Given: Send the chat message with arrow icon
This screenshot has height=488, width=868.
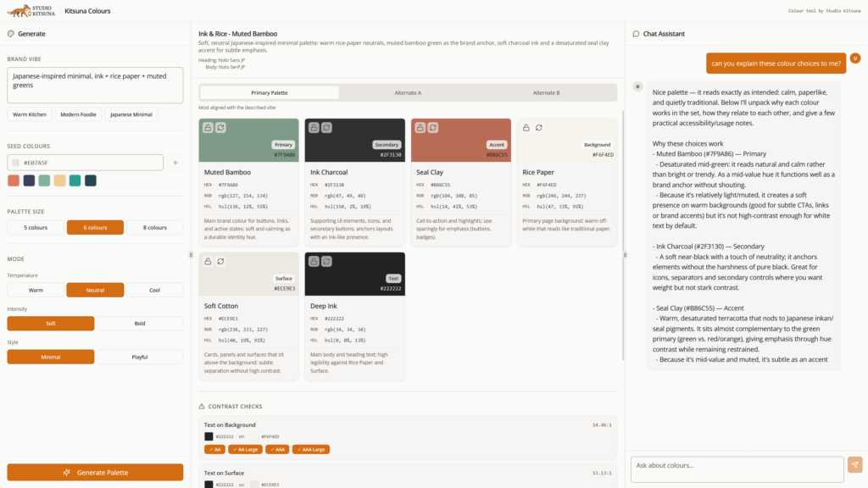Looking at the screenshot, I should click(x=854, y=464).
